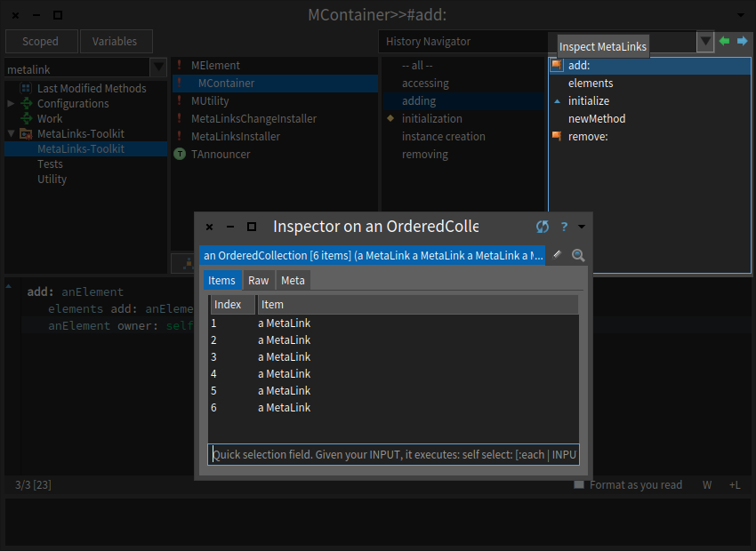Go forward with blue history arrow

point(743,41)
